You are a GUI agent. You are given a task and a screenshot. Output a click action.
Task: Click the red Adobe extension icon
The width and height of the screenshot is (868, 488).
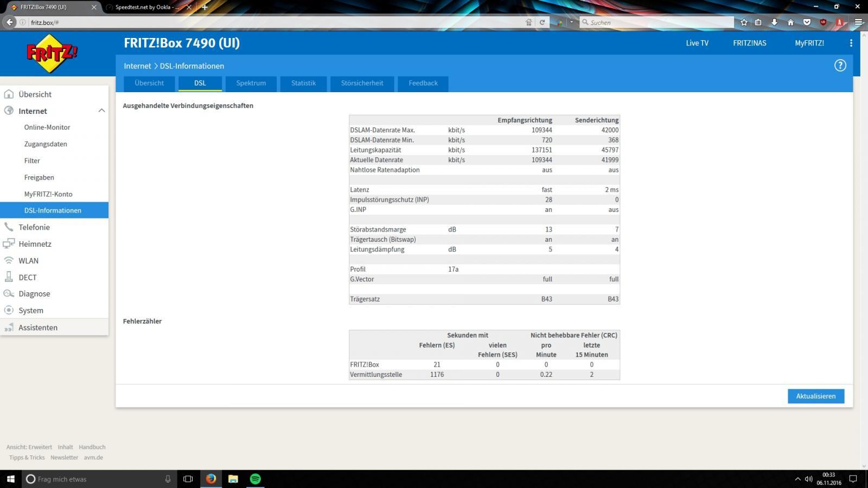pyautogui.click(x=839, y=22)
